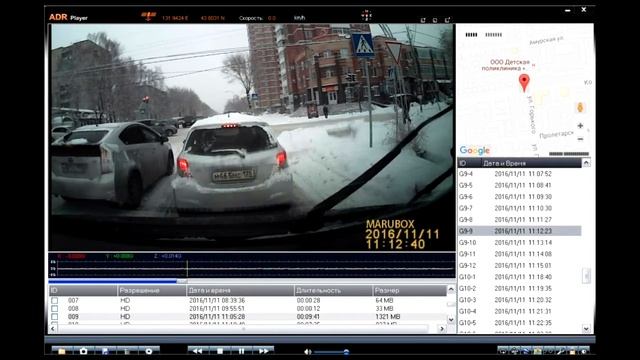Select clip G9-6 in the list
Viewport: 640px width, 360px height.
520,197
